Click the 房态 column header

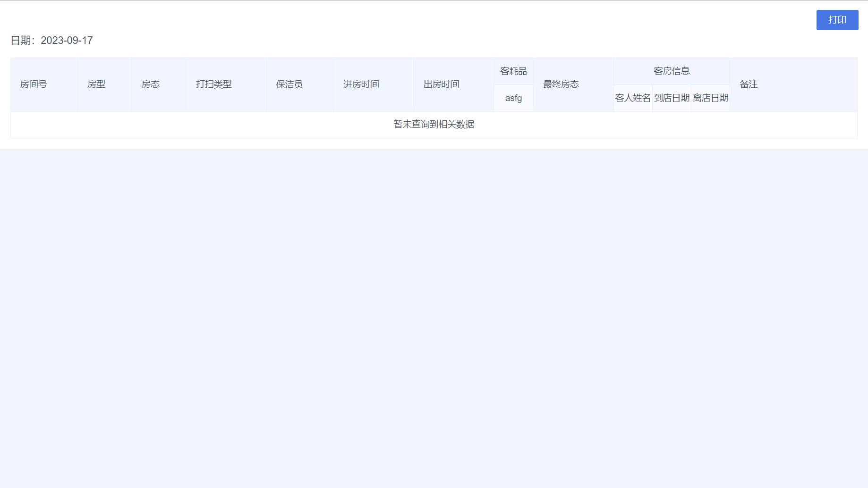(159, 84)
